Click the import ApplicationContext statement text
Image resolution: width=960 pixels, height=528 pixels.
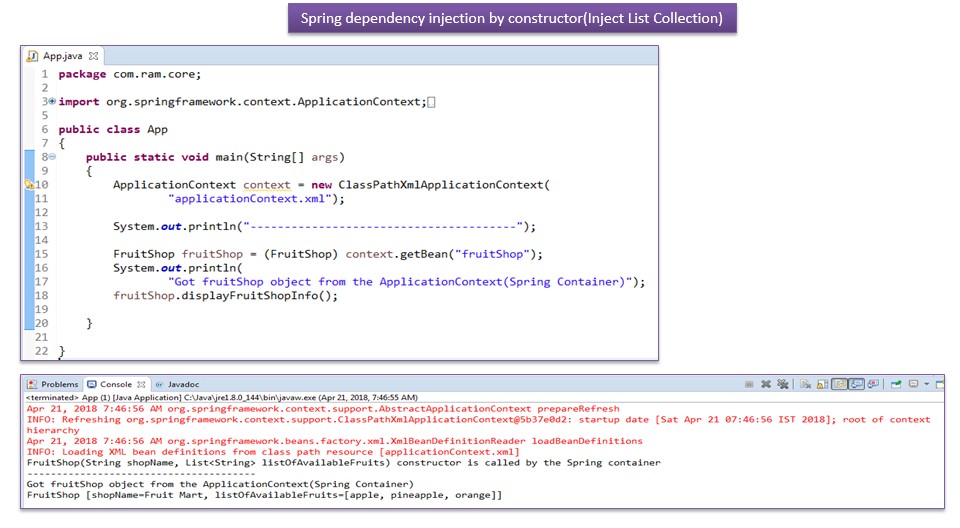242,102
